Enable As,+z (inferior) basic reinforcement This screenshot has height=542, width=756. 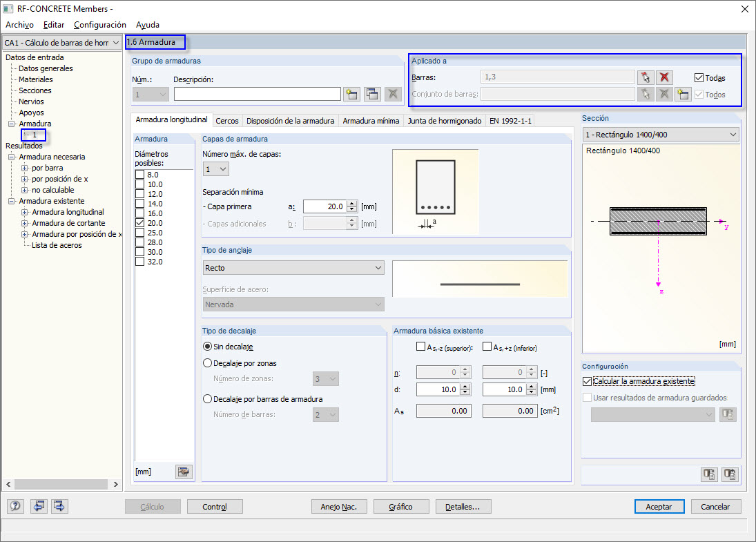point(487,347)
